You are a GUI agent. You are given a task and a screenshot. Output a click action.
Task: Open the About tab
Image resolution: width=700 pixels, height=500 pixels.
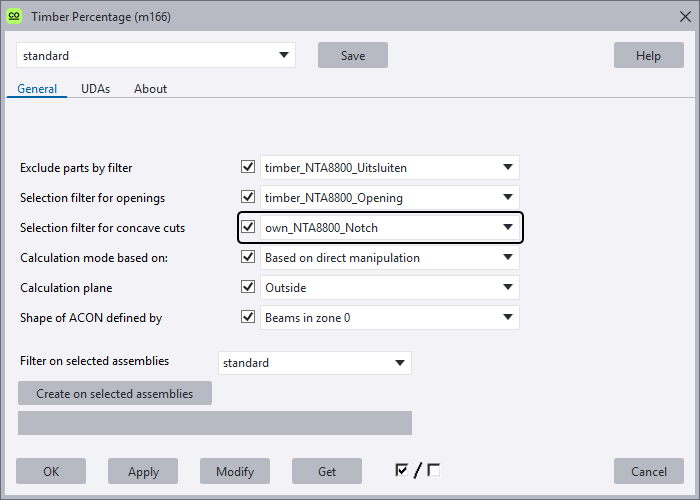[150, 89]
